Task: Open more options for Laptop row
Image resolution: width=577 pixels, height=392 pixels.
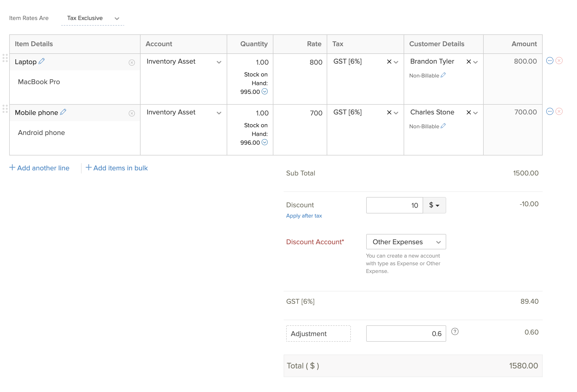Action: 550,61
